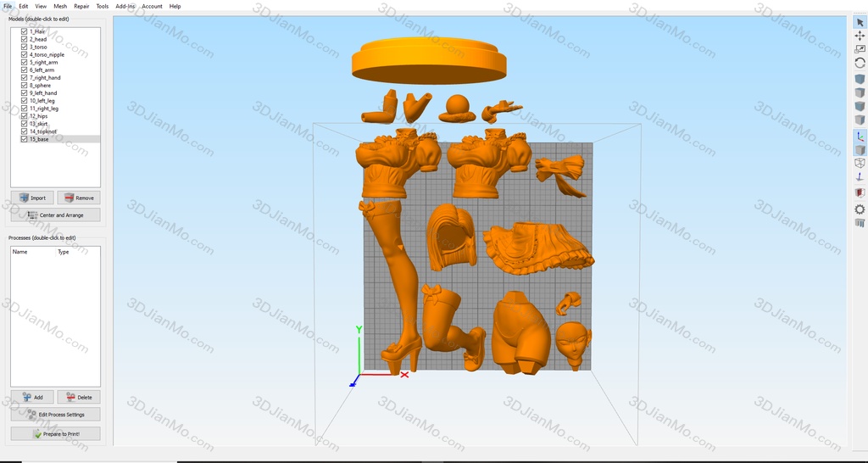Image resolution: width=868 pixels, height=463 pixels.
Task: Open machine control panel gear icon
Action: (860, 209)
